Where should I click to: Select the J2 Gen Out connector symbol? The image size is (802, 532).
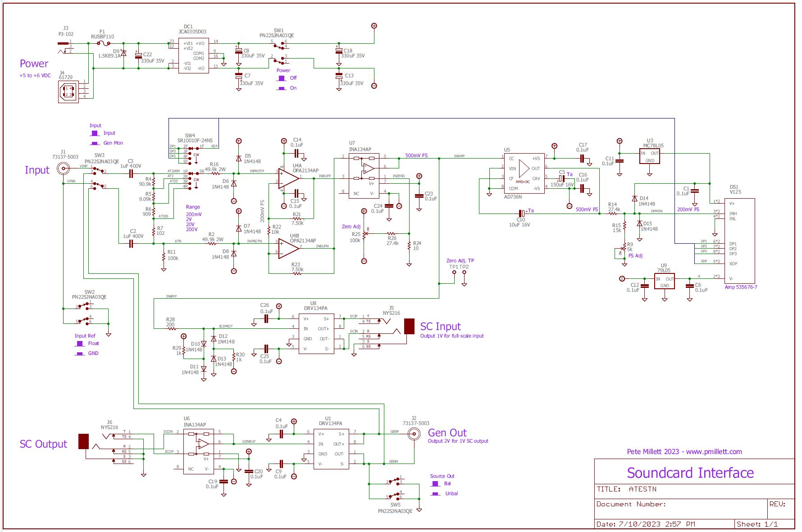click(414, 434)
